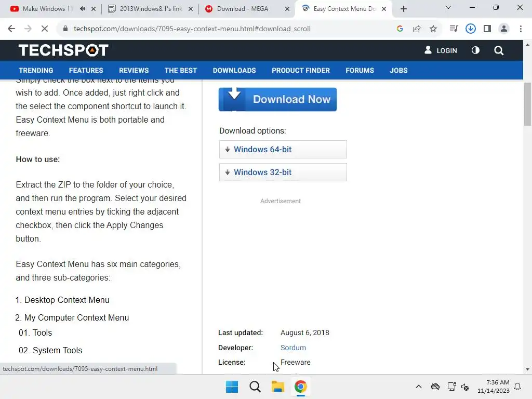
Task: Click the network display tray icon
Action: point(451,387)
